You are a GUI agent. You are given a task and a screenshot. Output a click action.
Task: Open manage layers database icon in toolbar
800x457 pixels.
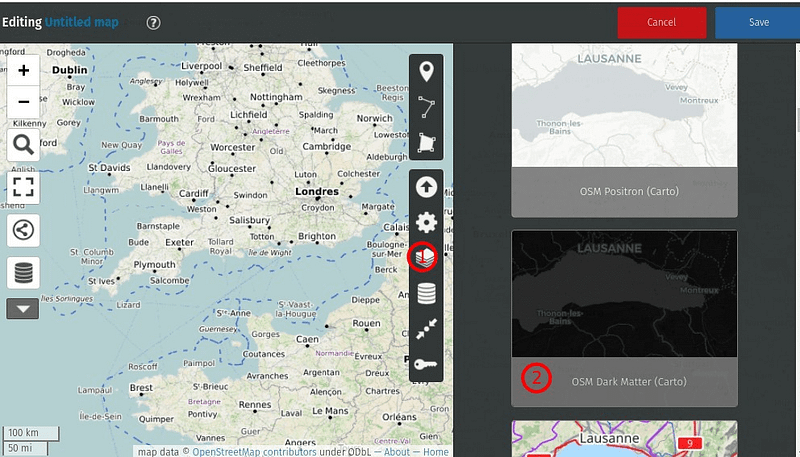coord(426,294)
